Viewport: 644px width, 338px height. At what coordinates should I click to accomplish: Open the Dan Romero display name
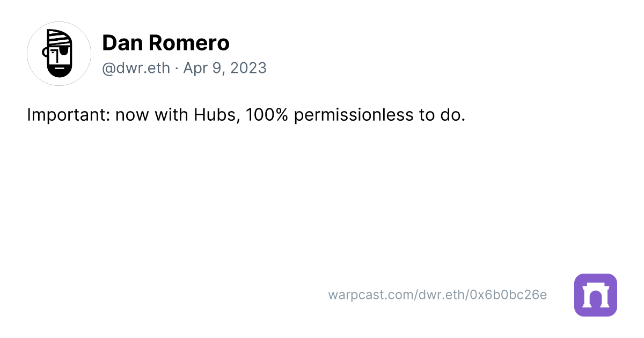(x=165, y=43)
